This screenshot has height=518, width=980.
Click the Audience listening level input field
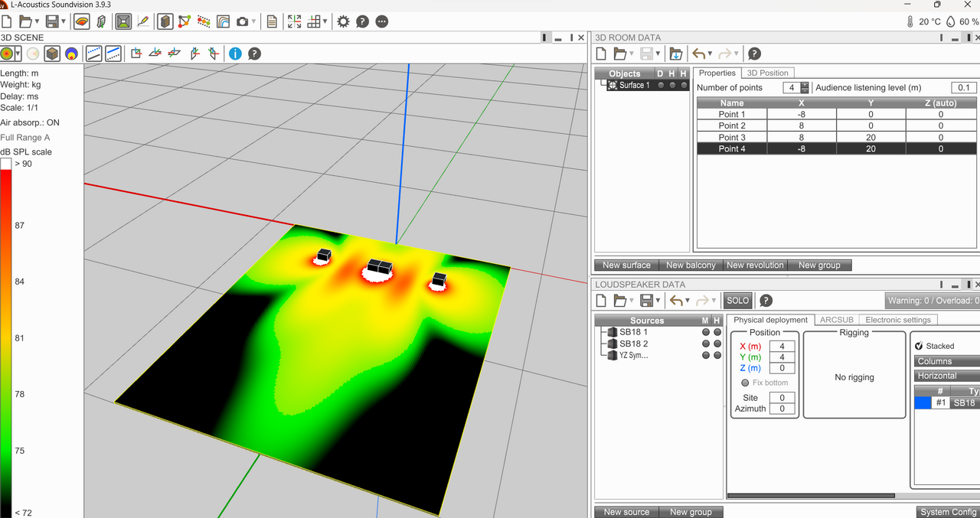[965, 88]
